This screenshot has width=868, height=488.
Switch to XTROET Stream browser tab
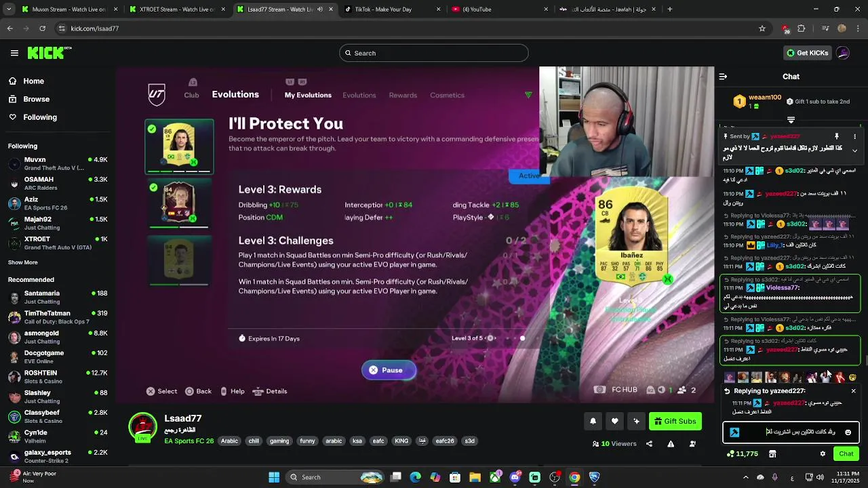pyautogui.click(x=176, y=9)
